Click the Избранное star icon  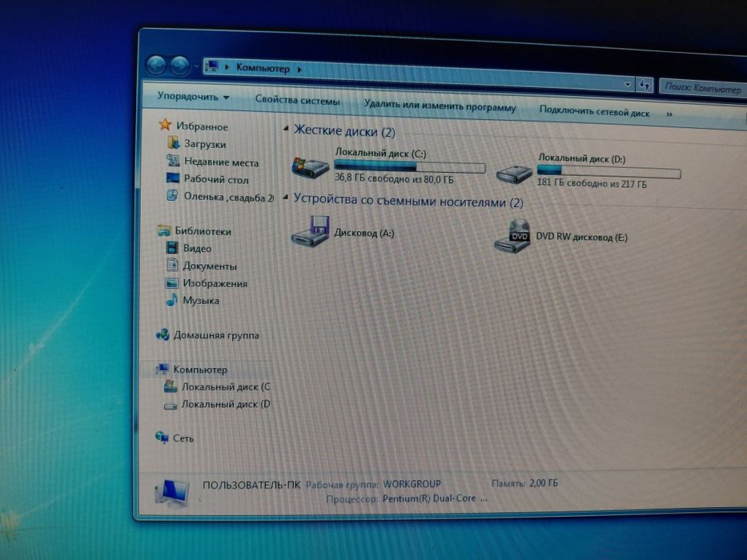pyautogui.click(x=165, y=125)
